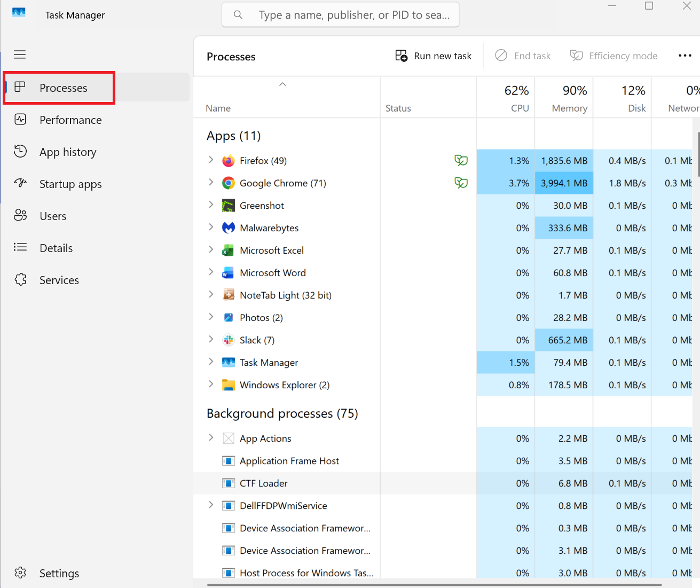Click the Task Manager logo icon in title bar

click(19, 12)
